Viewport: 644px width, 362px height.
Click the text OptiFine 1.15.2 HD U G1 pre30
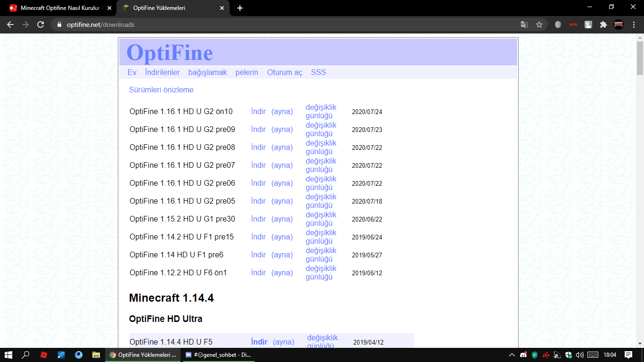click(x=182, y=219)
